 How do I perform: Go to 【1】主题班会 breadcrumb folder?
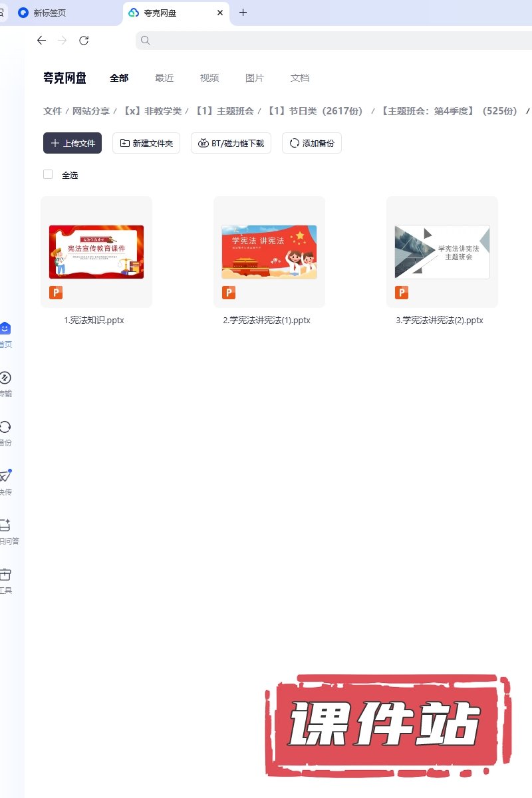pyautogui.click(x=224, y=111)
